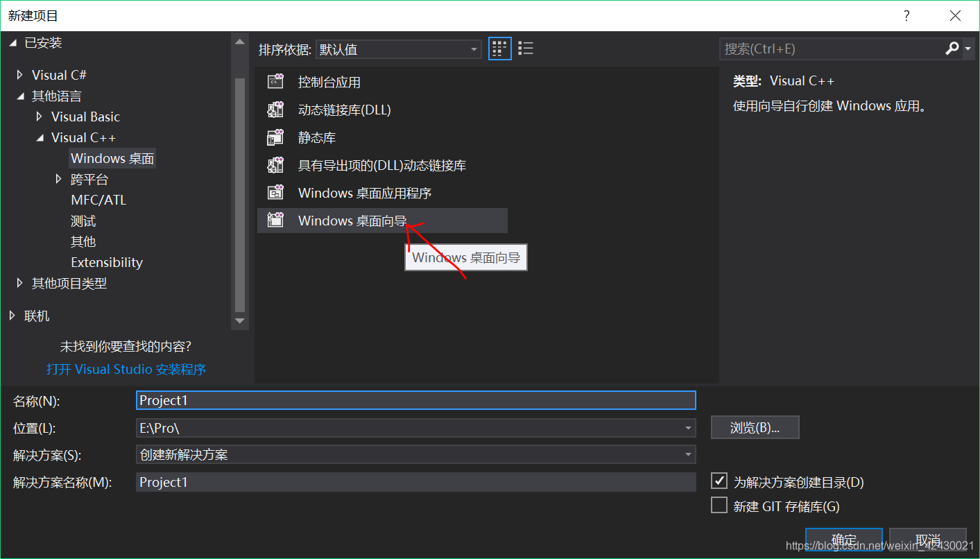The image size is (980, 559).
Task: Select the 具有导出项的(DLL)动态链接库 text
Action: (x=382, y=165)
